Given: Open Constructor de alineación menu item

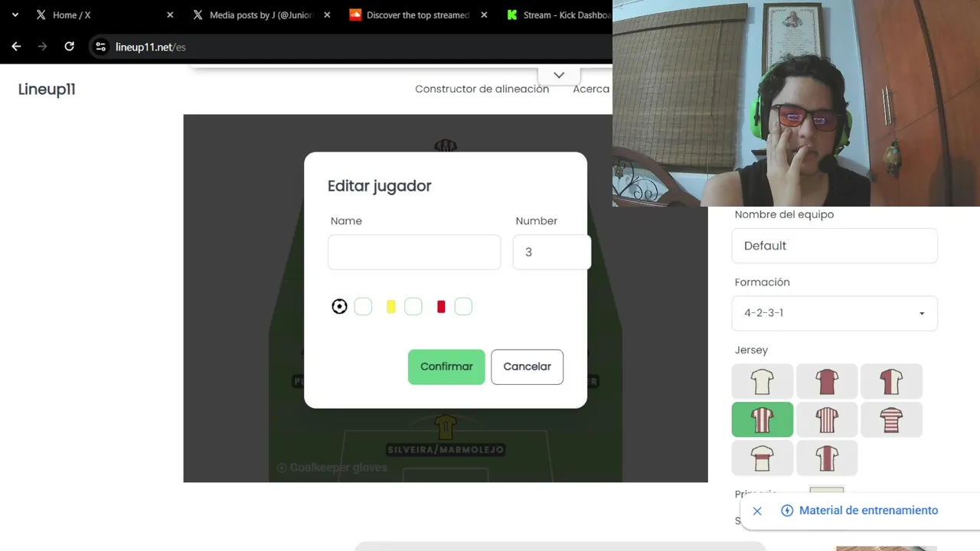Looking at the screenshot, I should point(482,89).
